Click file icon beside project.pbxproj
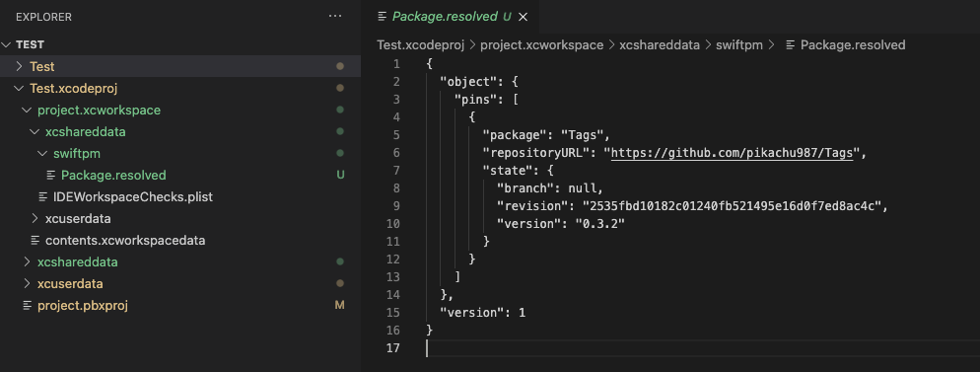 (27, 306)
